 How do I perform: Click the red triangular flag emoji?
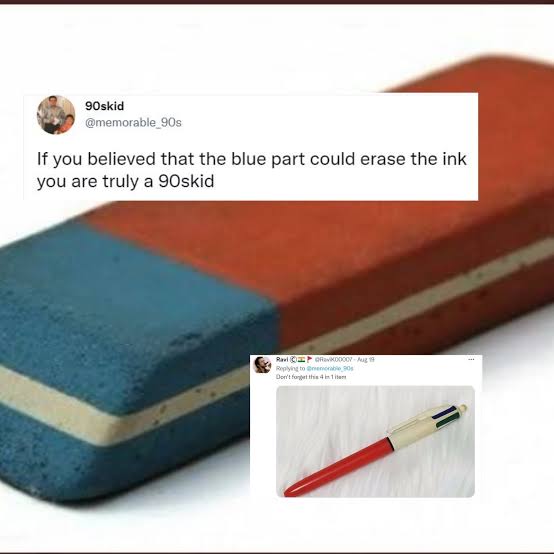point(310,359)
